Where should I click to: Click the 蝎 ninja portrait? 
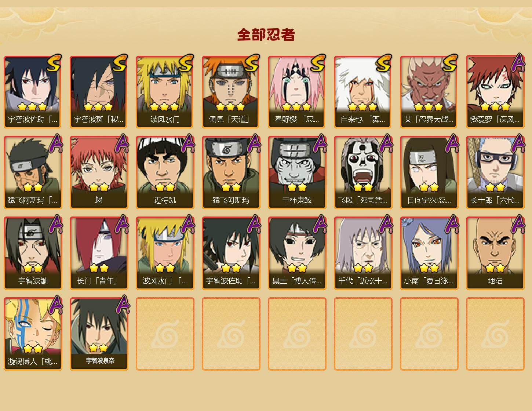coord(99,172)
